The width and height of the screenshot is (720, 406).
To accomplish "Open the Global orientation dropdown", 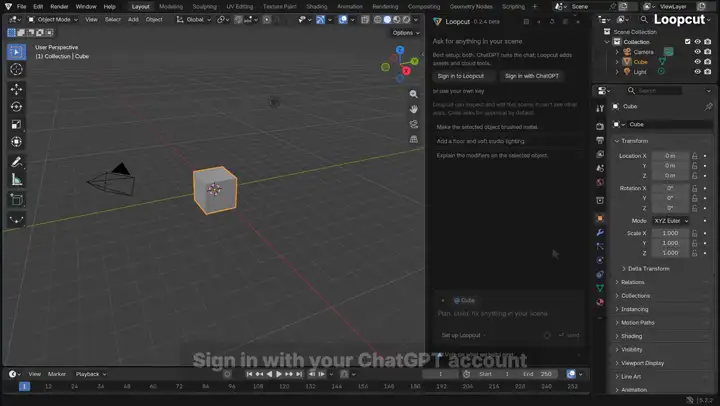I will pyautogui.click(x=194, y=20).
